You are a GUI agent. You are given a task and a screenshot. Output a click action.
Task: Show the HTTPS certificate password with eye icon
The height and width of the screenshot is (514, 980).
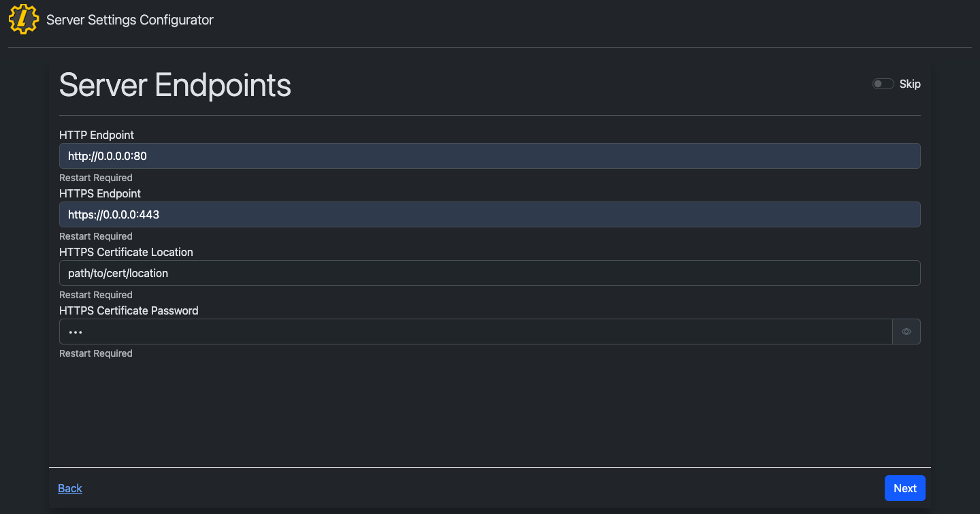pos(906,332)
